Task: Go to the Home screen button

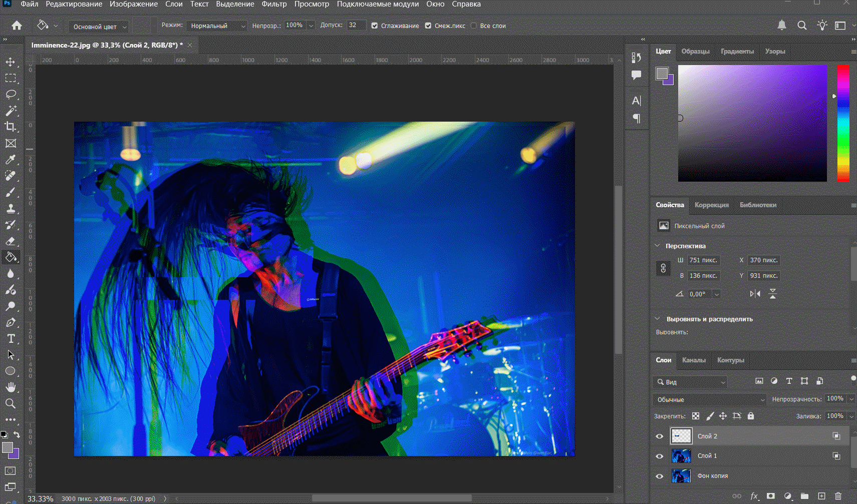Action: [17, 26]
